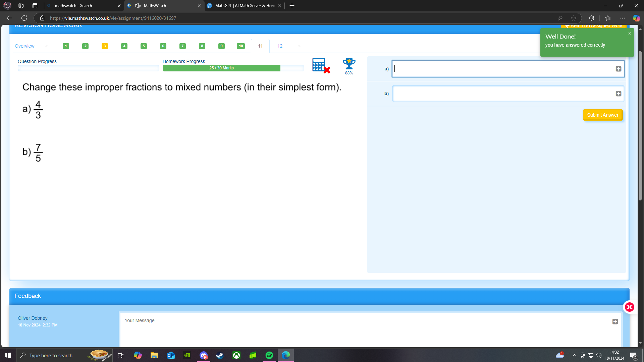Click into the answer a) input field
This screenshot has height=362, width=644.
[508, 69]
